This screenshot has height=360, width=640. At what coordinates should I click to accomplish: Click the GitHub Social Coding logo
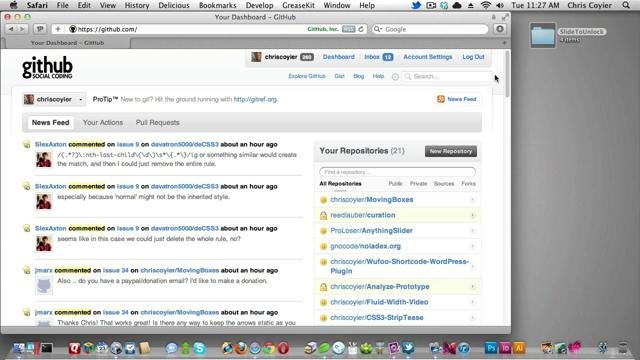[47, 67]
